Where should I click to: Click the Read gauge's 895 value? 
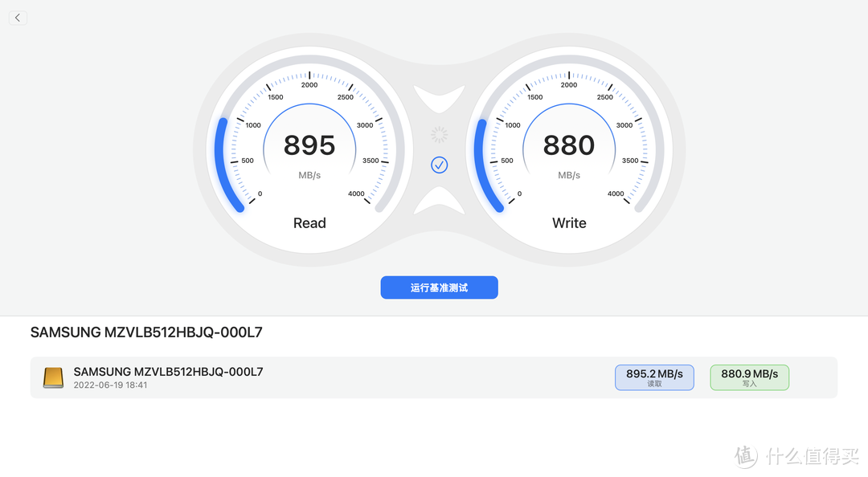click(309, 145)
